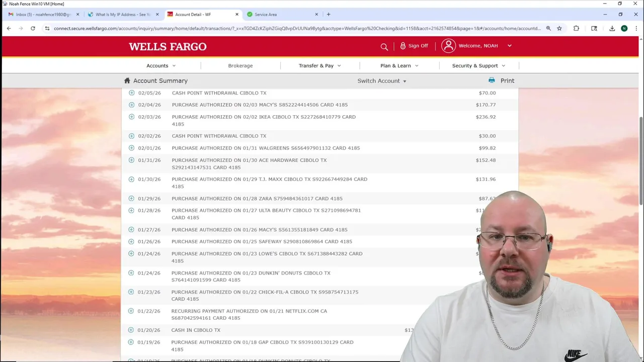This screenshot has height=362, width=644.
Task: Open the browser downloads icon
Action: pyautogui.click(x=612, y=29)
